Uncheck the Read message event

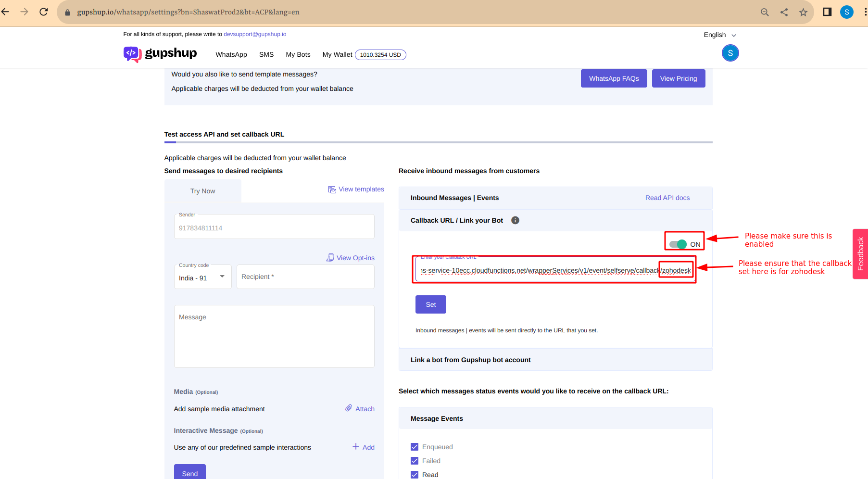415,475
